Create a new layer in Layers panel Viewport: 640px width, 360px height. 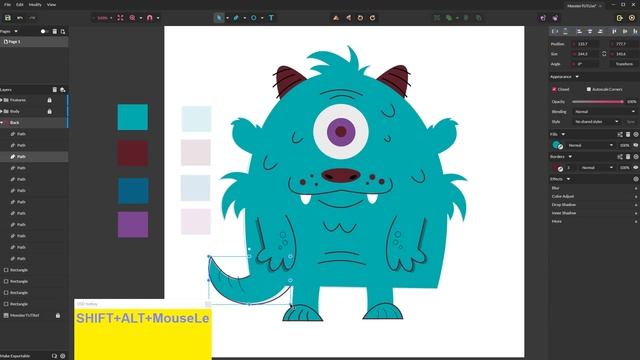coord(63,90)
